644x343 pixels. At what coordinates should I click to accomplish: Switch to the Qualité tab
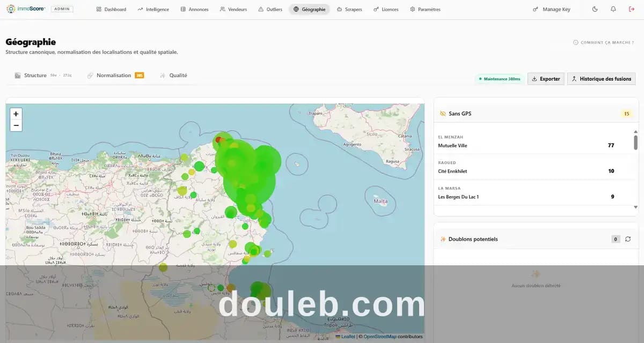[x=174, y=76]
